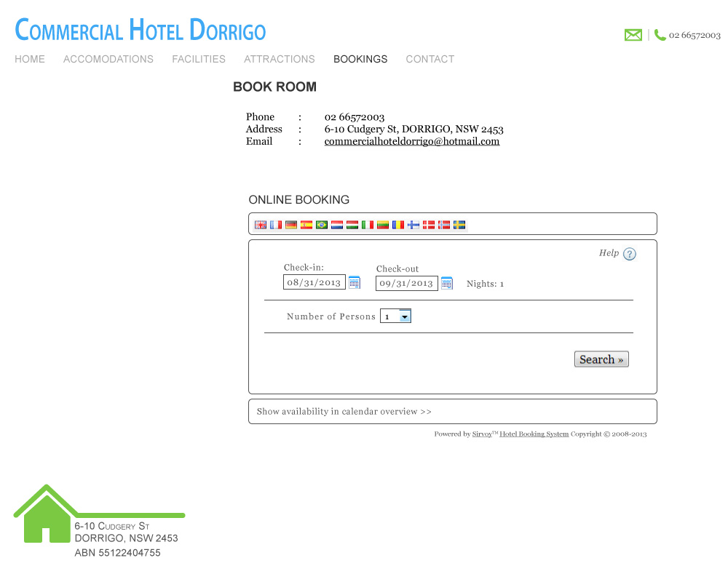This screenshot has width=728, height=582.
Task: Click the 'ABN 55122404755' footer text
Action: [117, 553]
